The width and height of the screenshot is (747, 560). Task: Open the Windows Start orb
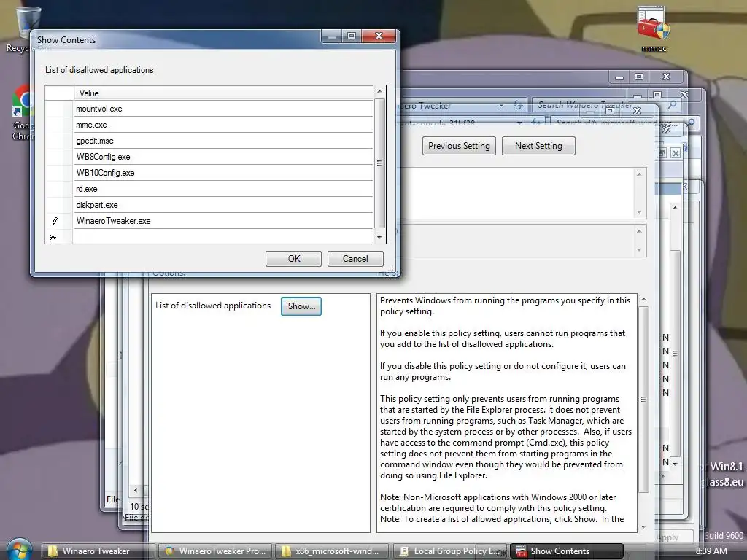tap(18, 550)
